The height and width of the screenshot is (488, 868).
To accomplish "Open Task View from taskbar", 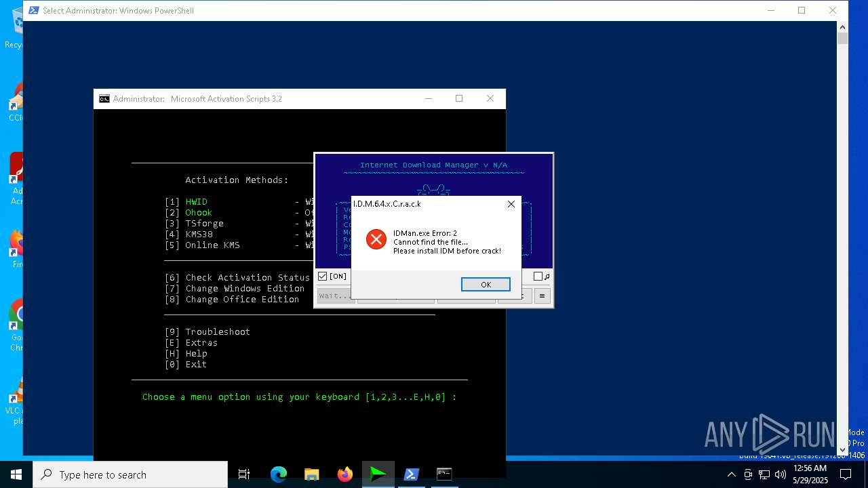I will tap(244, 474).
